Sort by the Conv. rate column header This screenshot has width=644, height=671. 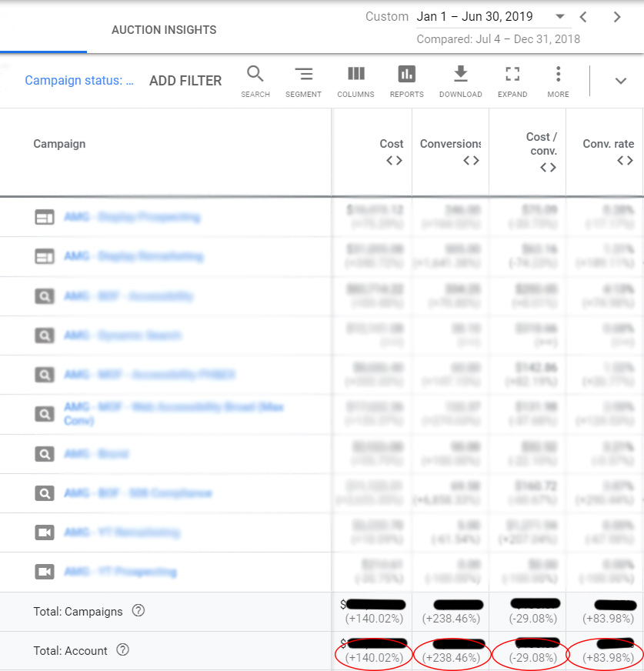(x=608, y=144)
